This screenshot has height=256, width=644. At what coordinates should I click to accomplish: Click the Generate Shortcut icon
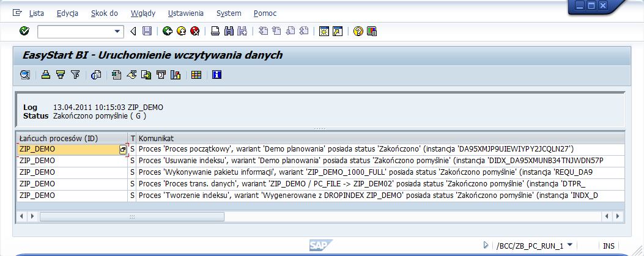point(338,31)
